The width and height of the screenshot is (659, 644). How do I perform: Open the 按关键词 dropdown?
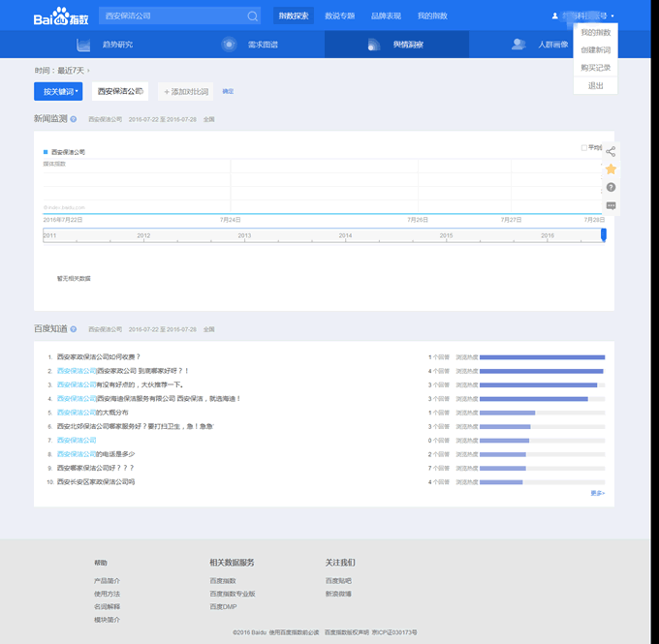click(x=58, y=91)
